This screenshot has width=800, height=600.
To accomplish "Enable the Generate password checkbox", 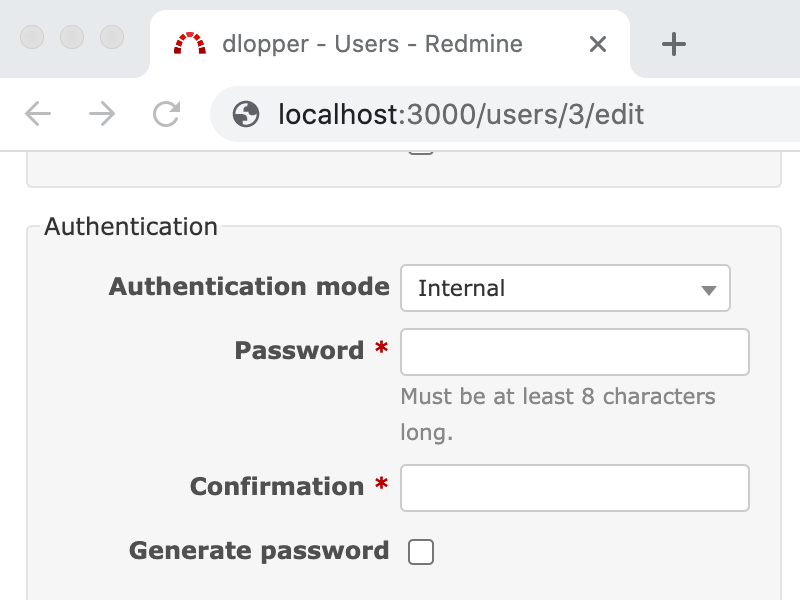I will tap(421, 552).
